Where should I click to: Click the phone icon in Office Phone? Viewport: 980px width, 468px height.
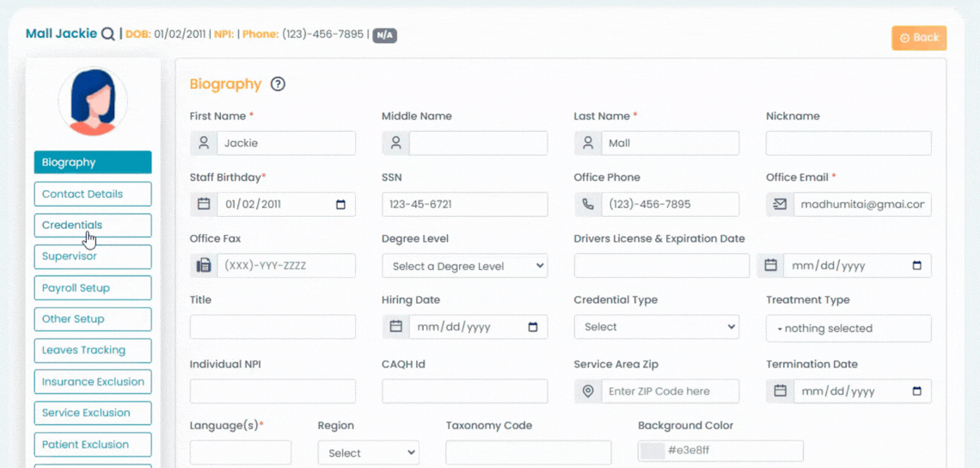coord(588,205)
